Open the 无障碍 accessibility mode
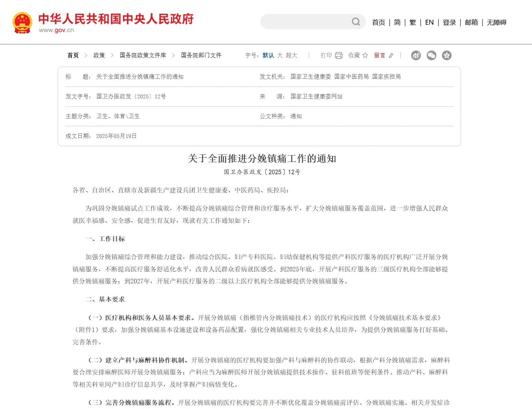 click(496, 22)
